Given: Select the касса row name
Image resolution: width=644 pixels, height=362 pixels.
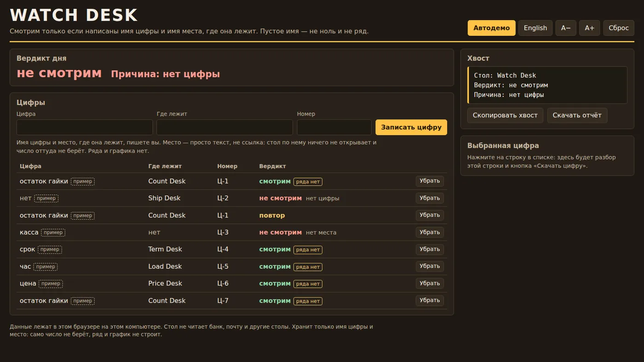Looking at the screenshot, I should click(x=29, y=232).
